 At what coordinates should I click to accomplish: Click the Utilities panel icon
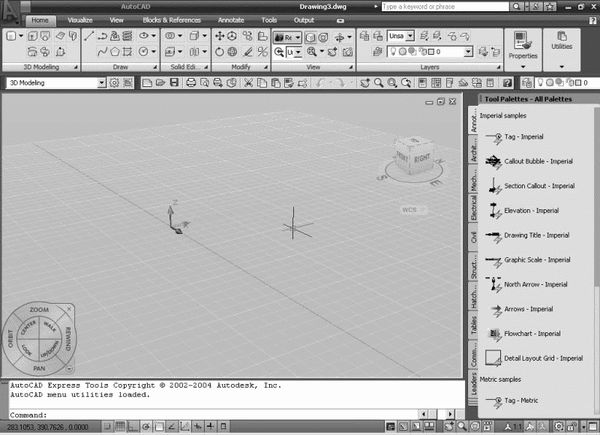click(562, 36)
